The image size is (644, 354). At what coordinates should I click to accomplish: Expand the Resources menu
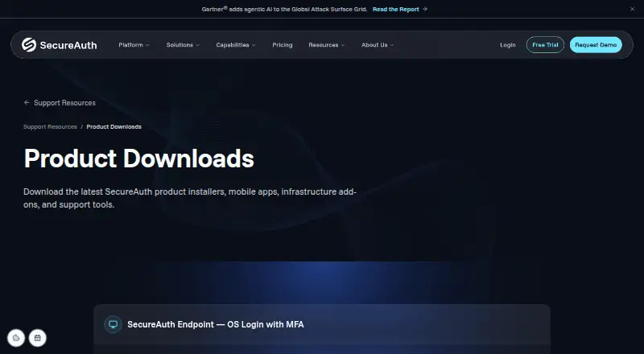327,45
